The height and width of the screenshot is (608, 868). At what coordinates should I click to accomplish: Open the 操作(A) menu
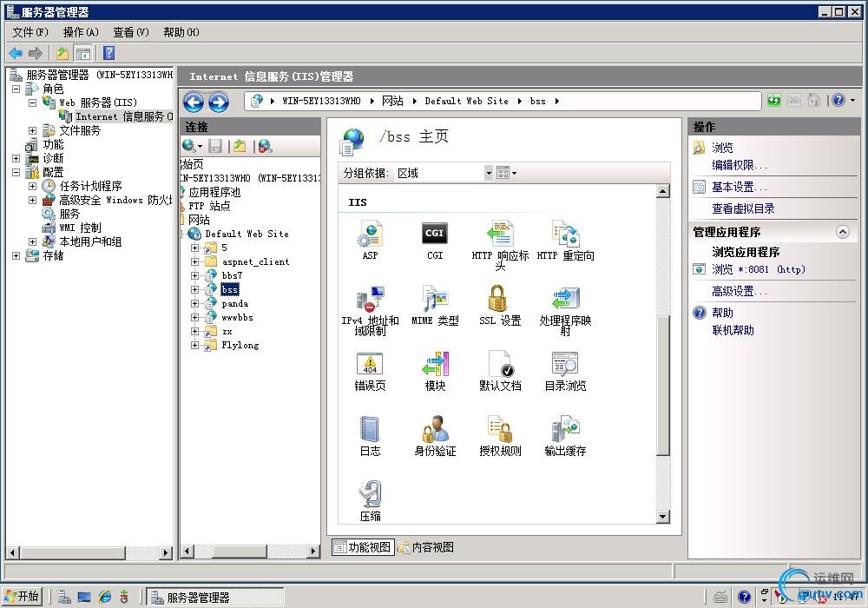point(81,32)
